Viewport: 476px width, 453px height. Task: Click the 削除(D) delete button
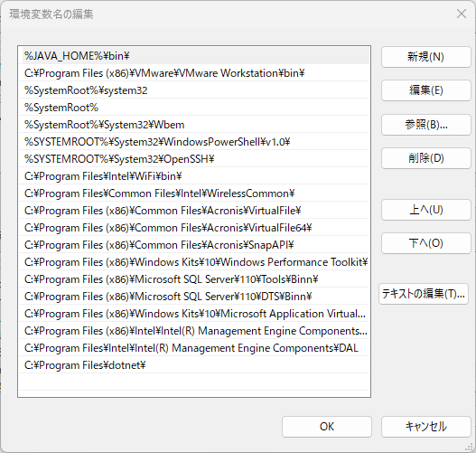click(x=426, y=158)
